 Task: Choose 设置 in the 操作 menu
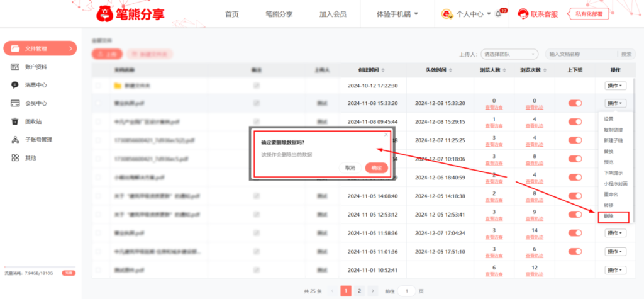pos(609,119)
